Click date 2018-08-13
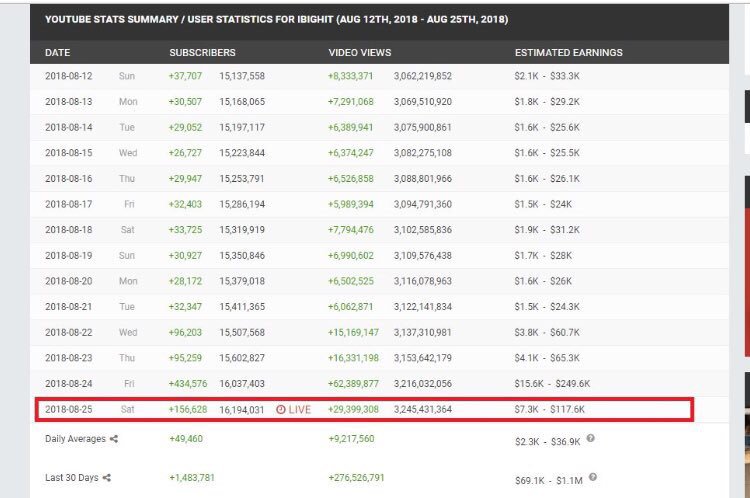750x498 pixels. coord(68,101)
